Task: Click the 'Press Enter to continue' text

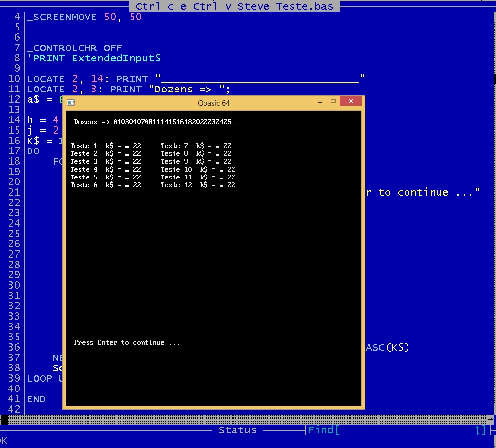Action: point(127,342)
